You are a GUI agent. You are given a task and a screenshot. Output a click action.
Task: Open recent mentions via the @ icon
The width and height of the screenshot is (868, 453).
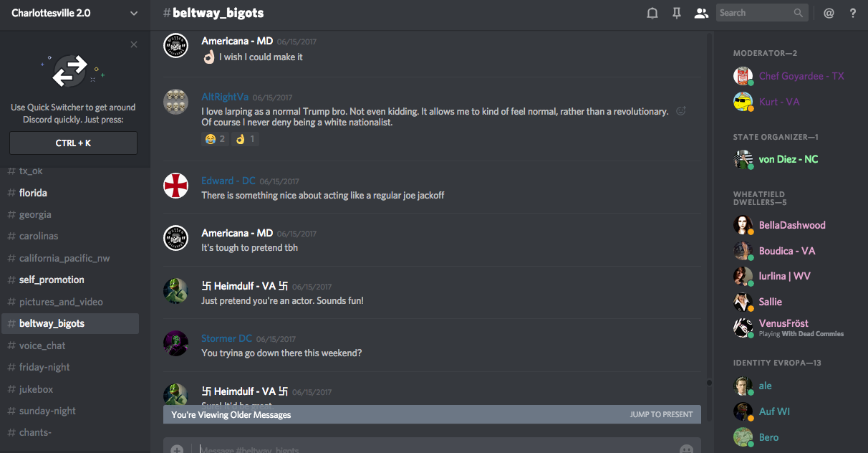click(829, 13)
